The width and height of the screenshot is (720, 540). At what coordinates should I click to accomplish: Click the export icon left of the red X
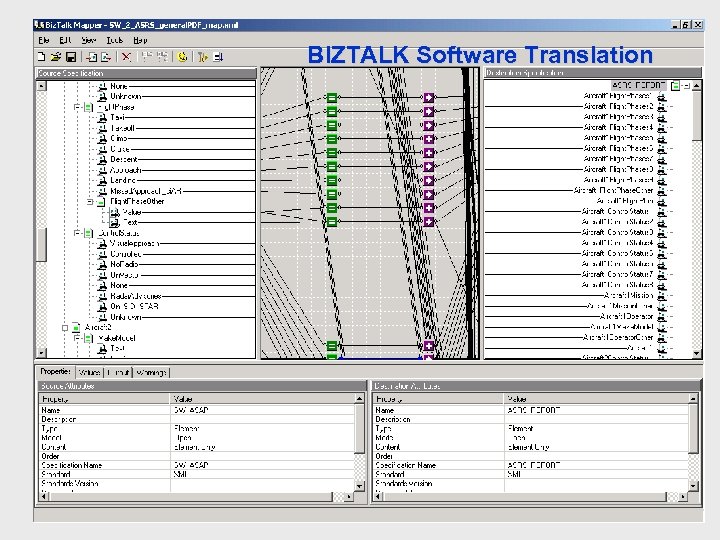click(x=107, y=56)
